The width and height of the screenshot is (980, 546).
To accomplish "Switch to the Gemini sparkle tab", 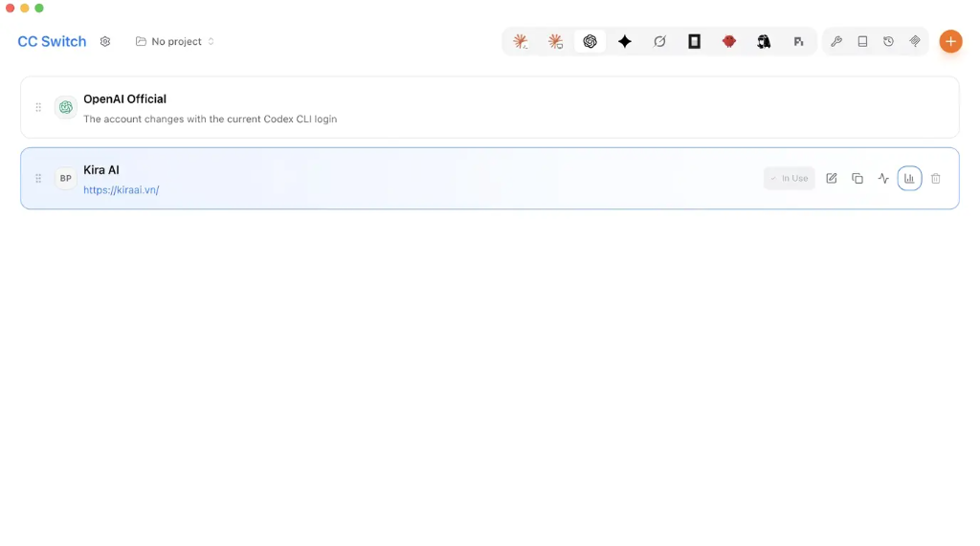I will 625,41.
